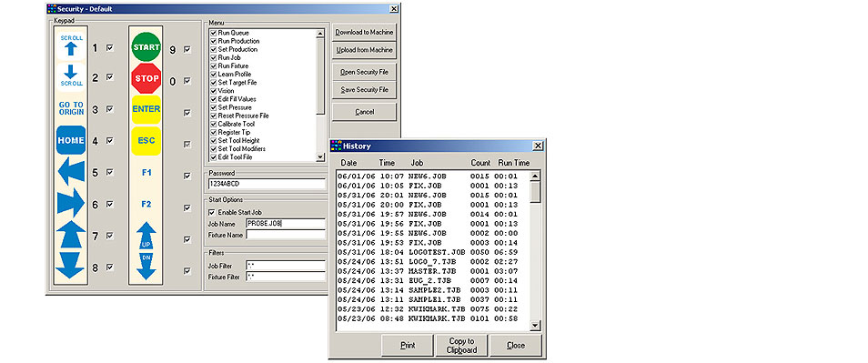Click the History list scroll up arrow

[535, 176]
